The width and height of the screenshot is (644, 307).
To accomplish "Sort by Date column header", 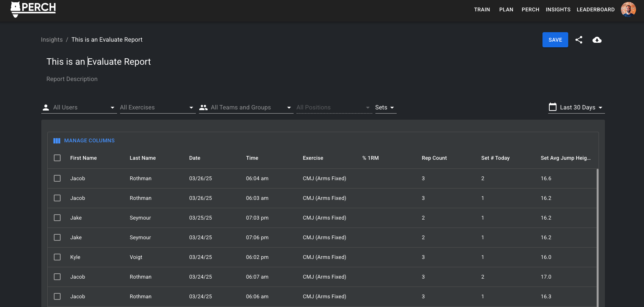I will pyautogui.click(x=195, y=158).
